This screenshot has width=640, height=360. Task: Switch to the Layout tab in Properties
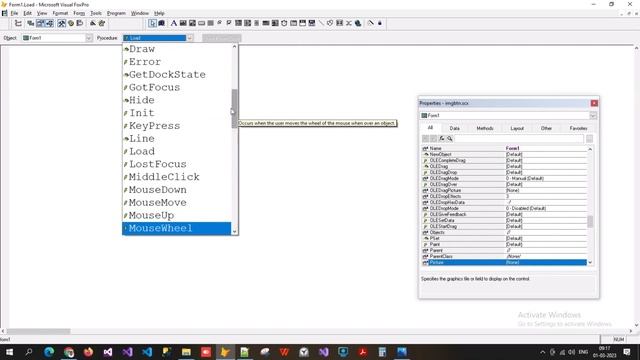[517, 128]
